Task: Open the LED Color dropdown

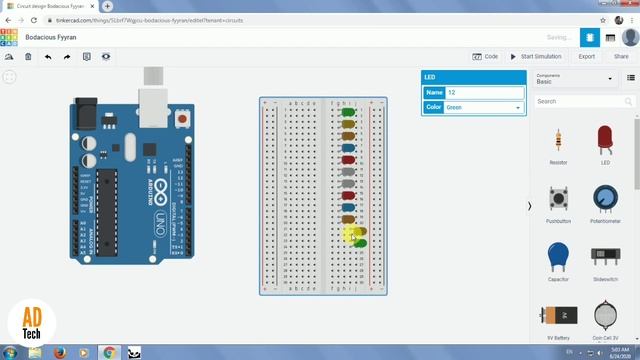Action: [484, 107]
